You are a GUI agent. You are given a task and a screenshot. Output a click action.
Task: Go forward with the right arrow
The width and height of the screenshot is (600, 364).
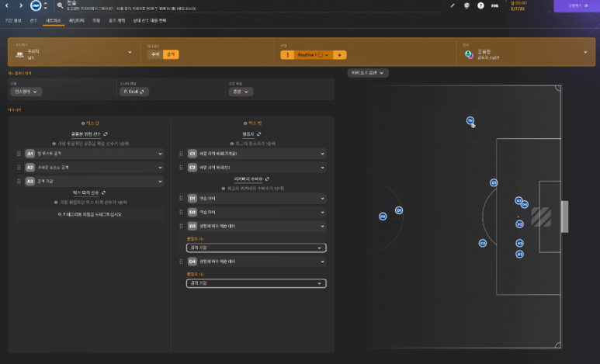point(21,5)
